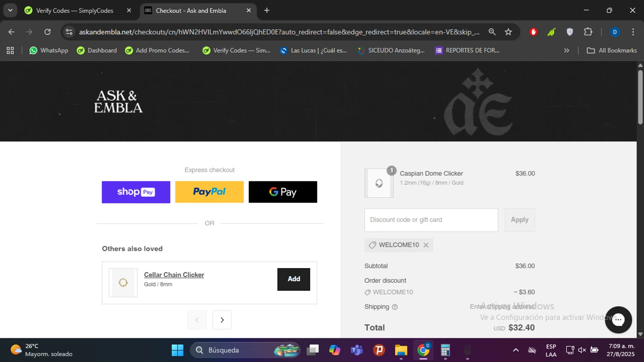
Task: Open Microsoft Teams from taskbar
Action: click(357, 350)
